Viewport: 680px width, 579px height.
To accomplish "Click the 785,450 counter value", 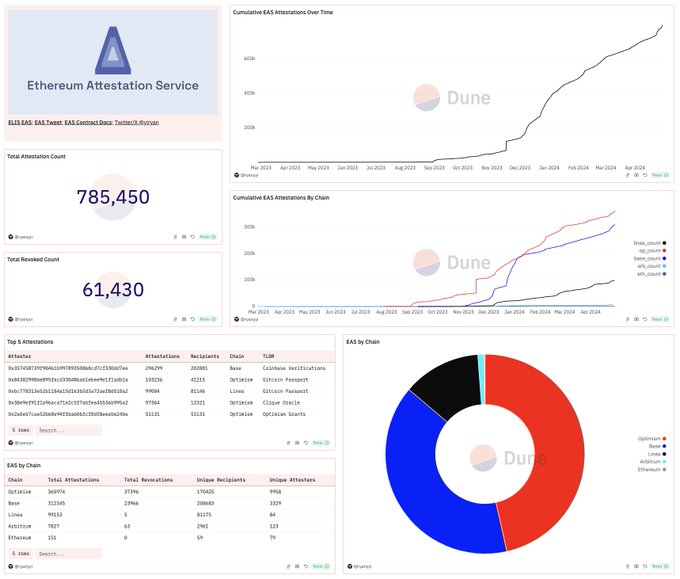I will point(113,197).
